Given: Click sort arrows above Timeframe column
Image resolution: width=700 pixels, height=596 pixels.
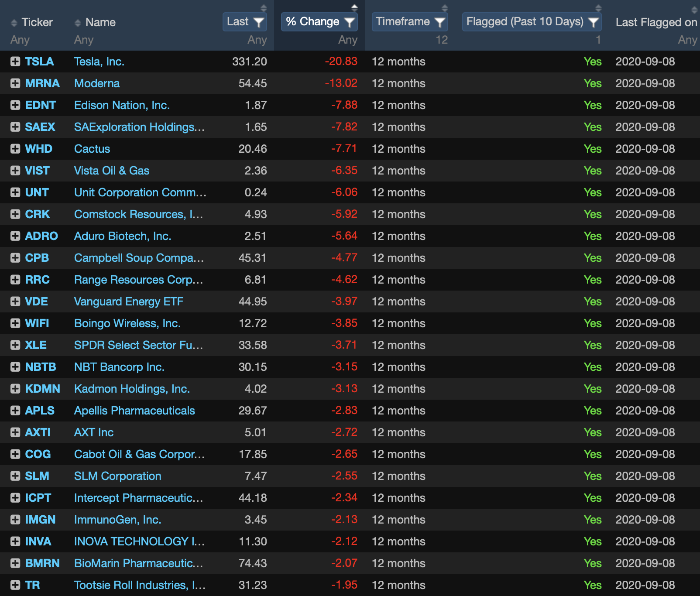Looking at the screenshot, I should tap(445, 8).
